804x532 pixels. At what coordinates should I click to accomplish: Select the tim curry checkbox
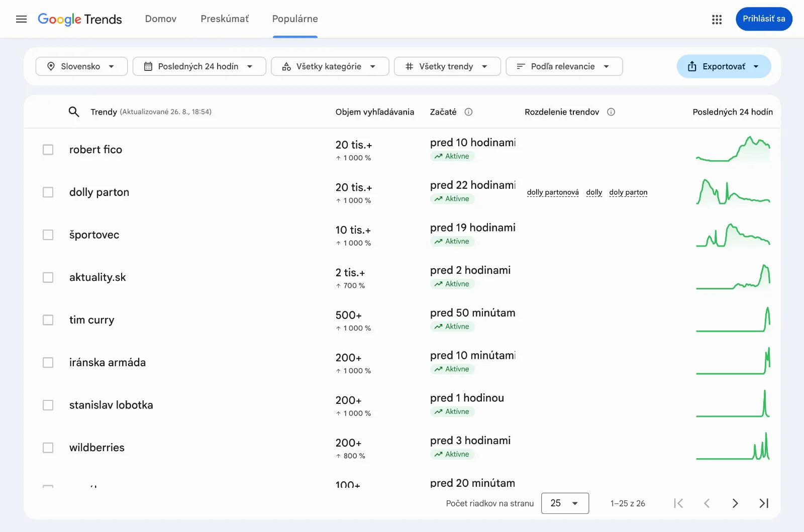48,320
